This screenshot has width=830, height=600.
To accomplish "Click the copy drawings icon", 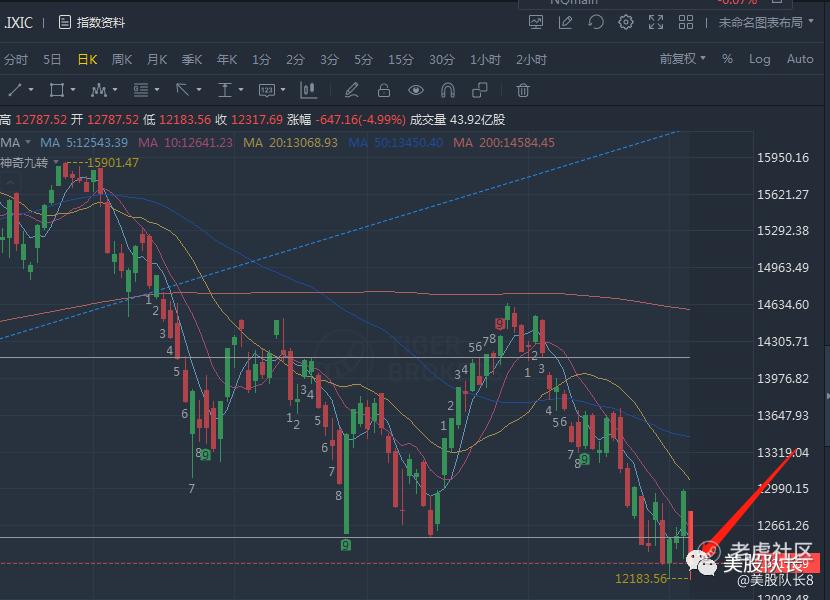I will (x=480, y=90).
